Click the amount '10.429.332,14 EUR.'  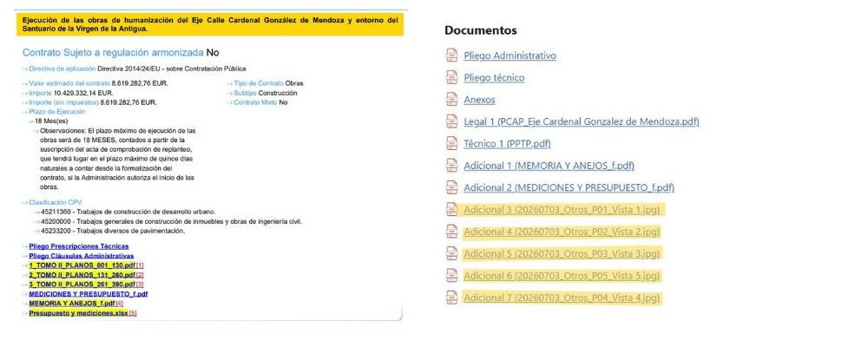click(x=83, y=93)
